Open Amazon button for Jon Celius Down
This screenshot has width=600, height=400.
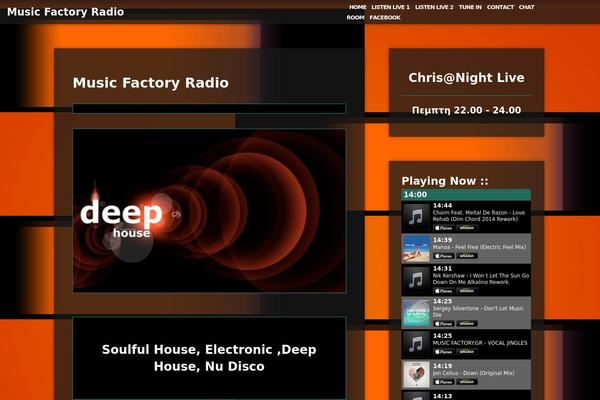[x=466, y=382]
